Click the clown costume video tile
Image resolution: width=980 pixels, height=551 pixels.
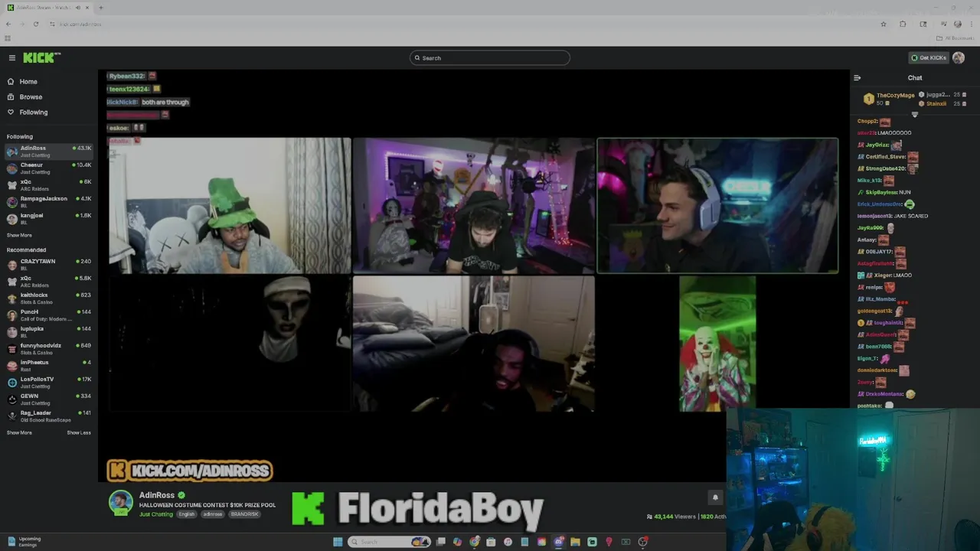pyautogui.click(x=717, y=344)
